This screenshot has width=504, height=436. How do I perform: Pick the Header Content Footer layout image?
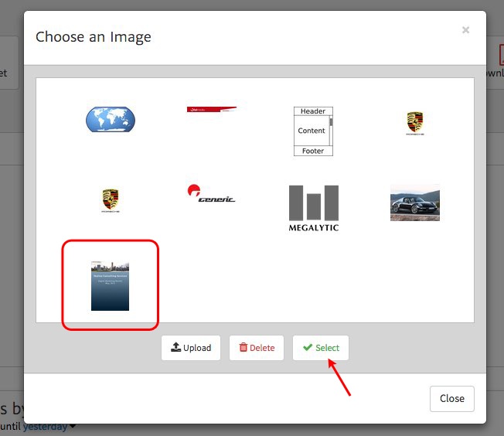coord(313,131)
